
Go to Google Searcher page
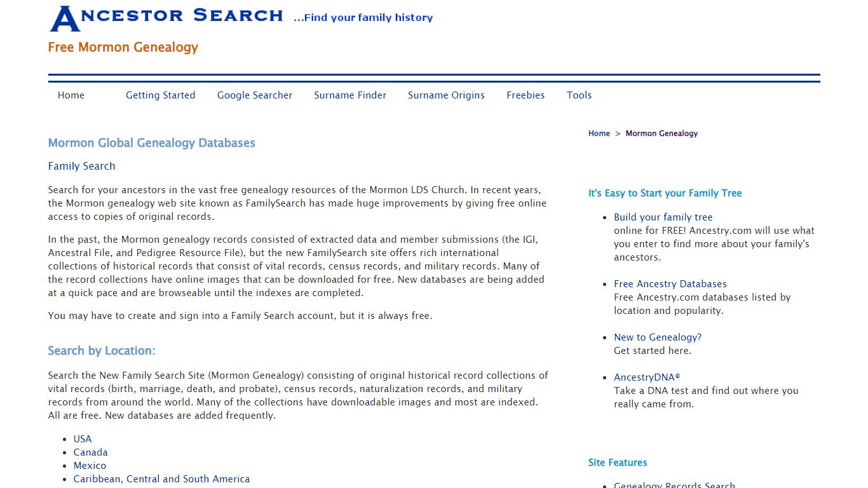[x=255, y=95]
